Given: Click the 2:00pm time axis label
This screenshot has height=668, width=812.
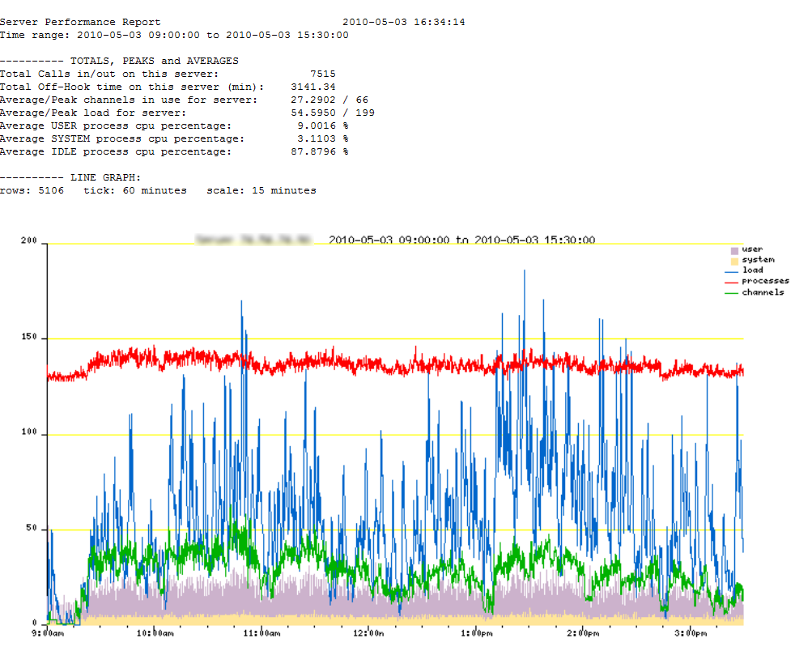Looking at the screenshot, I should coord(582,633).
